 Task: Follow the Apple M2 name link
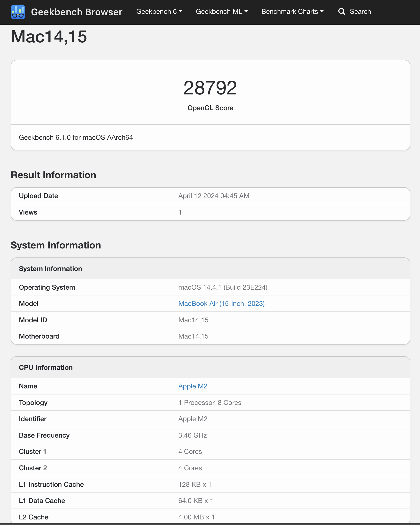pyautogui.click(x=193, y=386)
